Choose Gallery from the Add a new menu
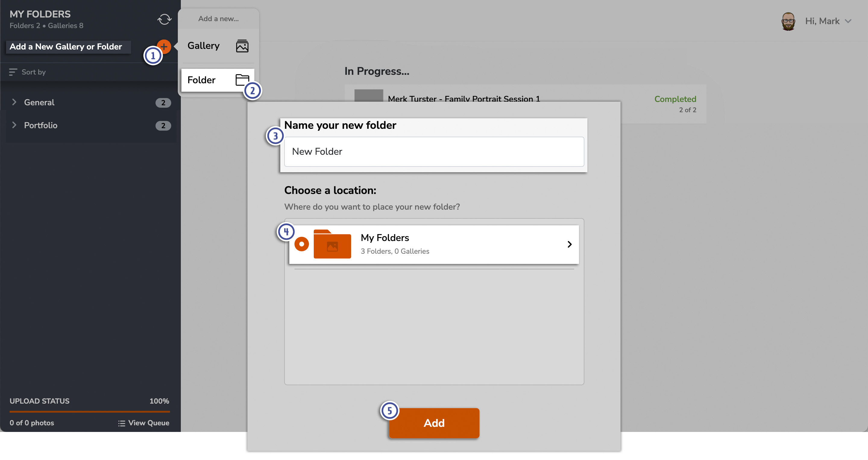The height and width of the screenshot is (460, 868). click(x=203, y=46)
